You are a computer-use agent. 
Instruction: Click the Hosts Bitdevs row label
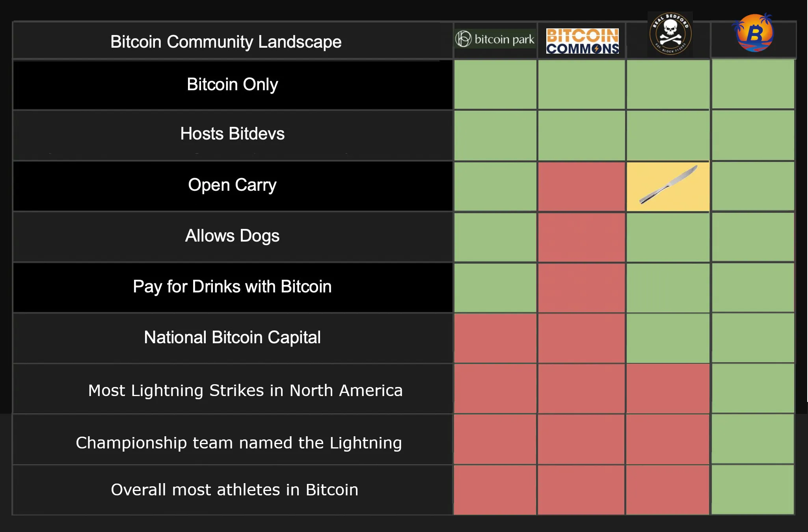[x=232, y=134]
